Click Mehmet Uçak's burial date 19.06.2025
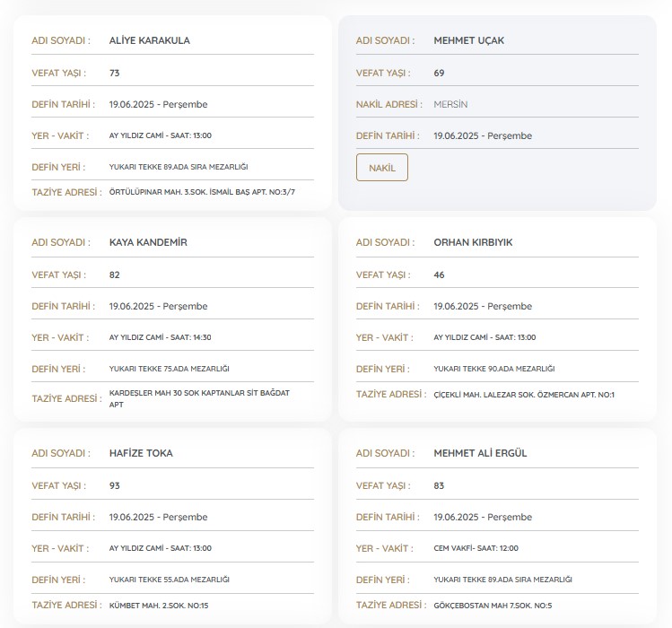 pos(483,135)
